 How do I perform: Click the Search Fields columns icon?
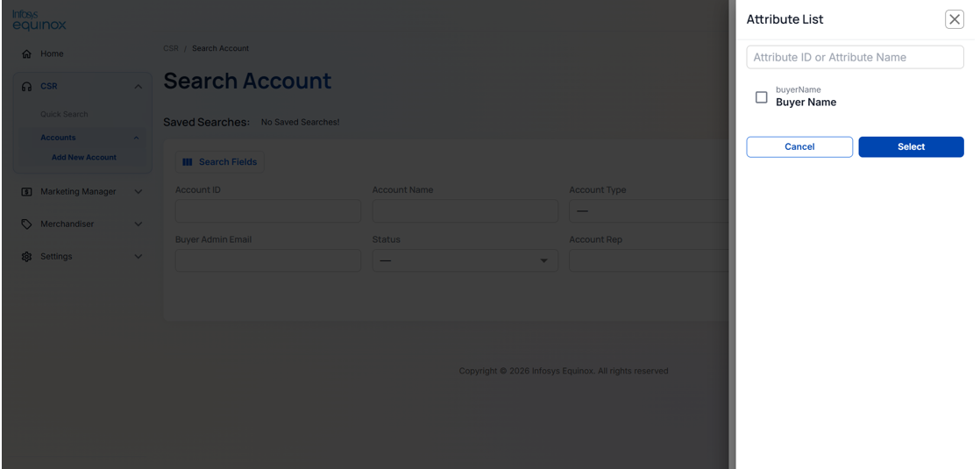point(187,162)
